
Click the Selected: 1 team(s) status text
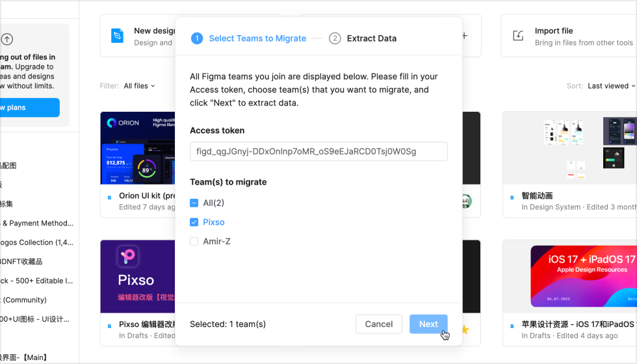(x=228, y=324)
